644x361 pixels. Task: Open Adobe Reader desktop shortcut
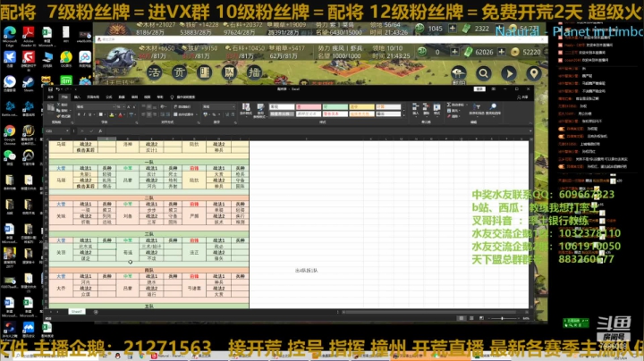(x=29, y=35)
